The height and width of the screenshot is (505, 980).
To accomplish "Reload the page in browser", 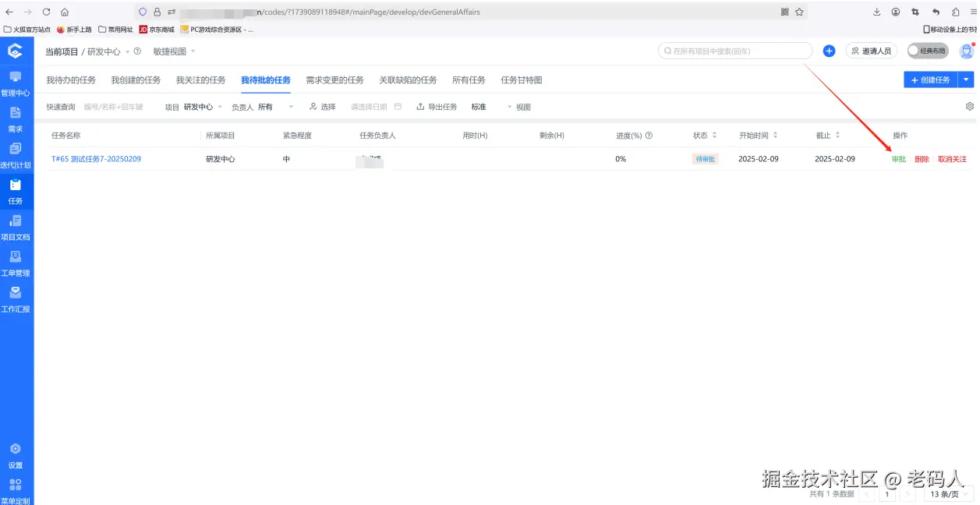I will click(46, 12).
